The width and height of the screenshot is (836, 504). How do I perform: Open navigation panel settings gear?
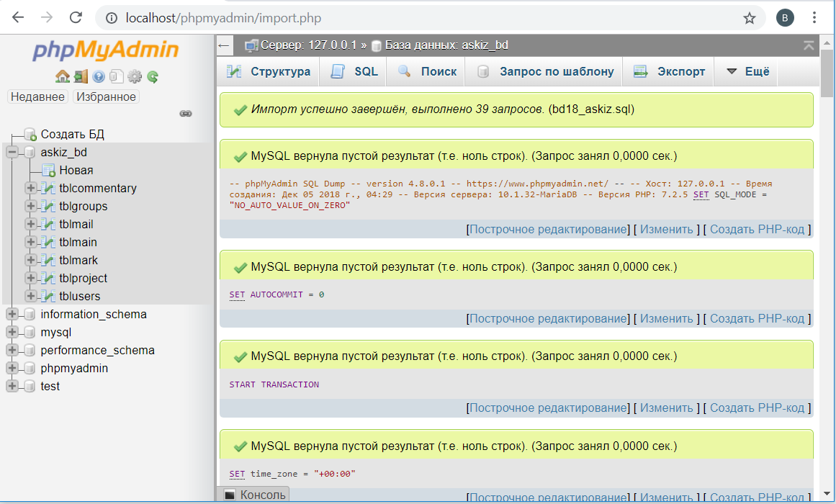[135, 77]
